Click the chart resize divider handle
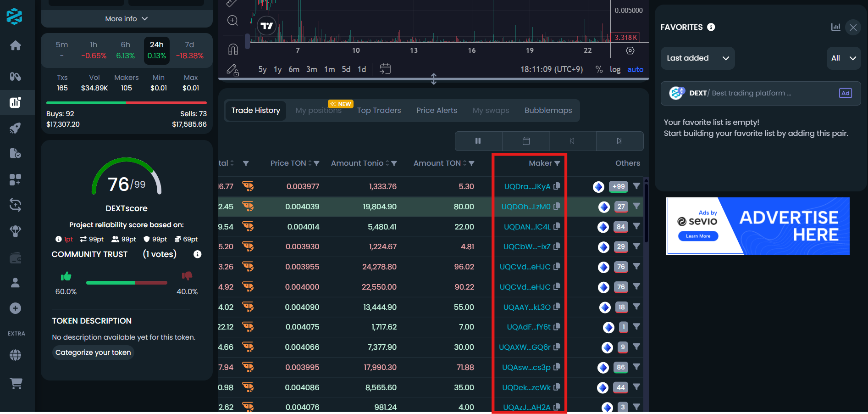This screenshot has width=868, height=414. click(x=433, y=79)
